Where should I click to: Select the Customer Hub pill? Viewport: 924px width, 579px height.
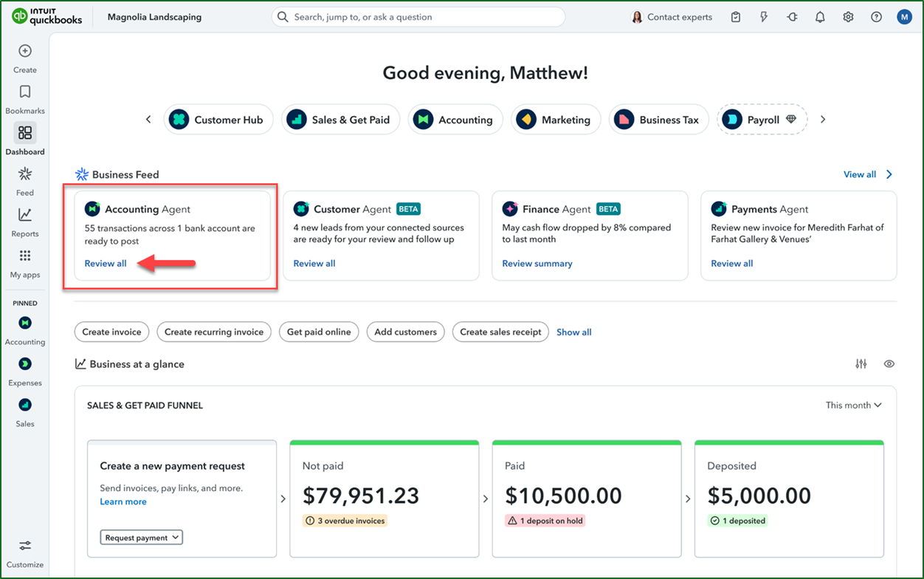[x=218, y=120]
